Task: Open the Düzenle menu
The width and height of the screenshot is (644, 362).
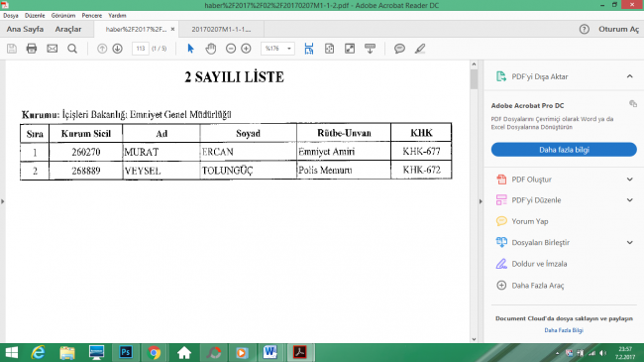Action: [35, 15]
